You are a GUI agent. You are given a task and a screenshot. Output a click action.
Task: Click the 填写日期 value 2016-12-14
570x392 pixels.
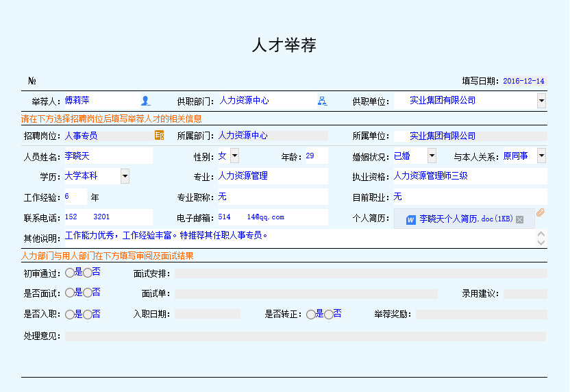523,81
